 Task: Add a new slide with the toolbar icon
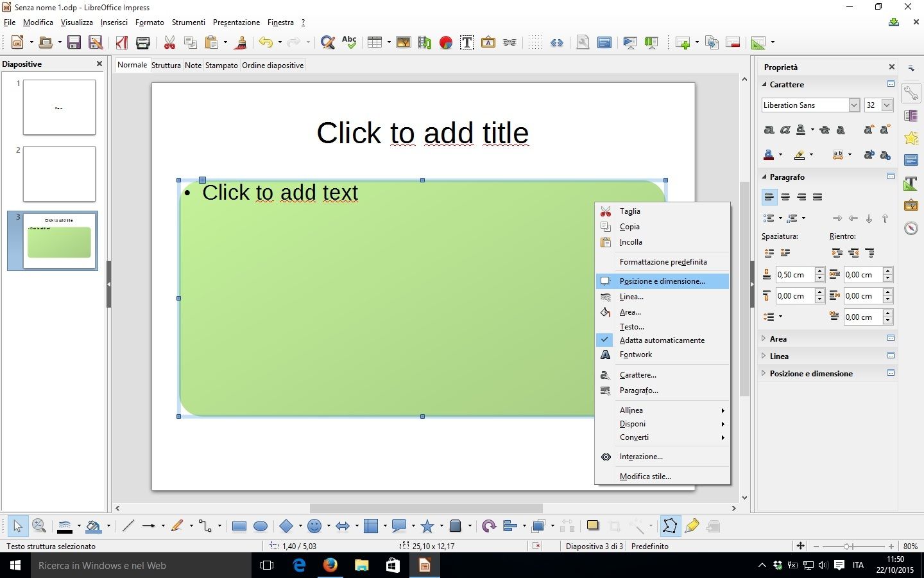[x=683, y=42]
